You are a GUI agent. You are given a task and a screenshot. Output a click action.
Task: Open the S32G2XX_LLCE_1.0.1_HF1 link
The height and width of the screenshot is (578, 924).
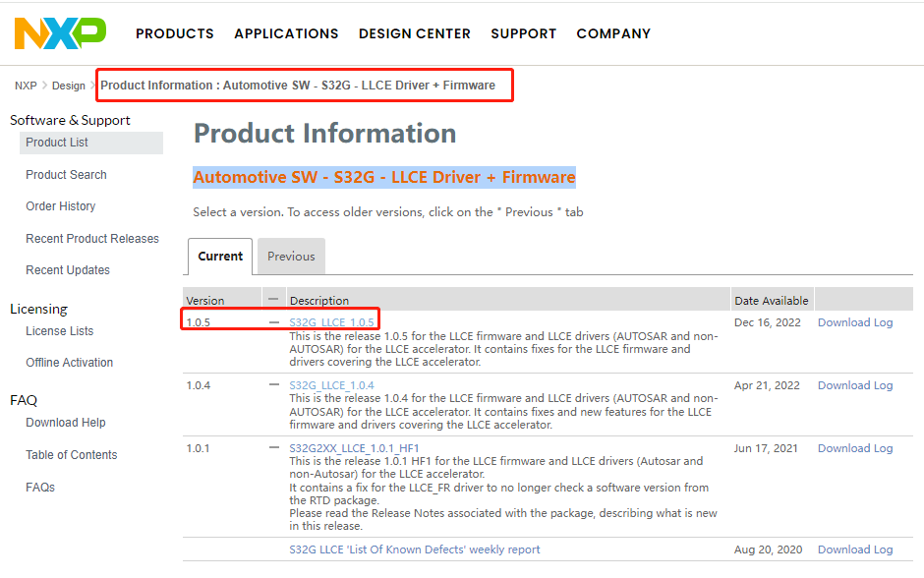354,448
